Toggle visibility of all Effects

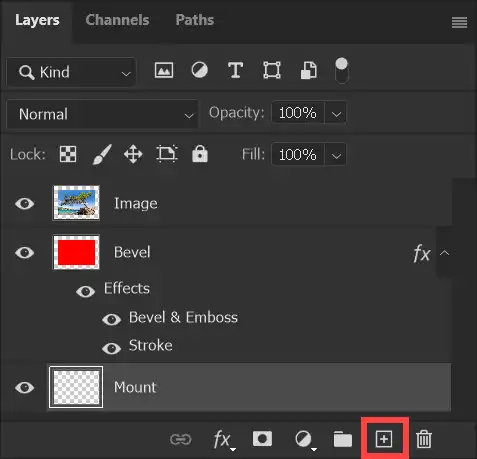tap(86, 292)
